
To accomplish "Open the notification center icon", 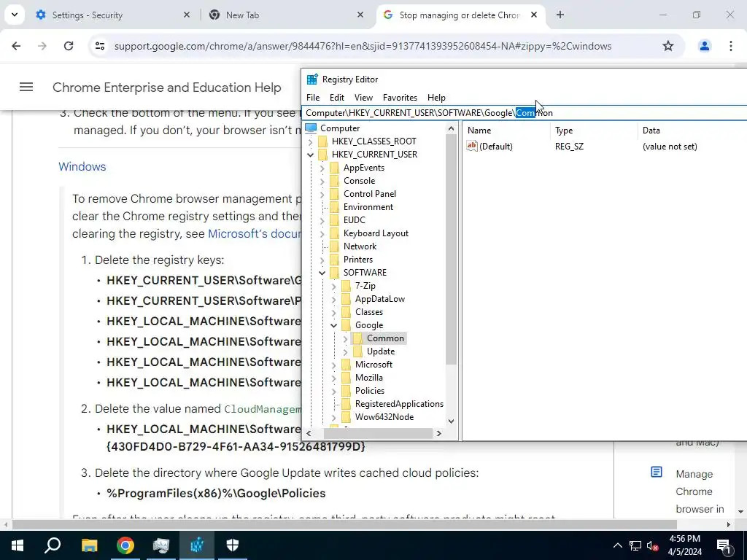I will pos(723,545).
